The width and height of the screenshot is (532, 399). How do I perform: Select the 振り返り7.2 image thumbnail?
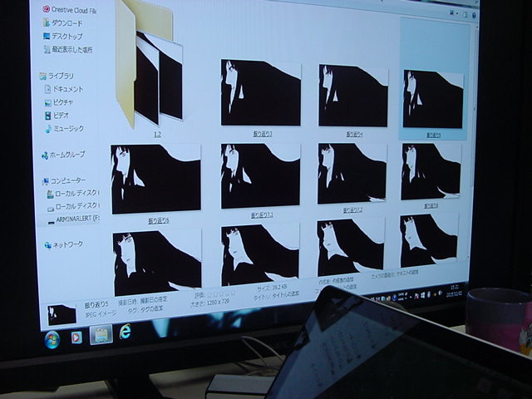(x=352, y=174)
